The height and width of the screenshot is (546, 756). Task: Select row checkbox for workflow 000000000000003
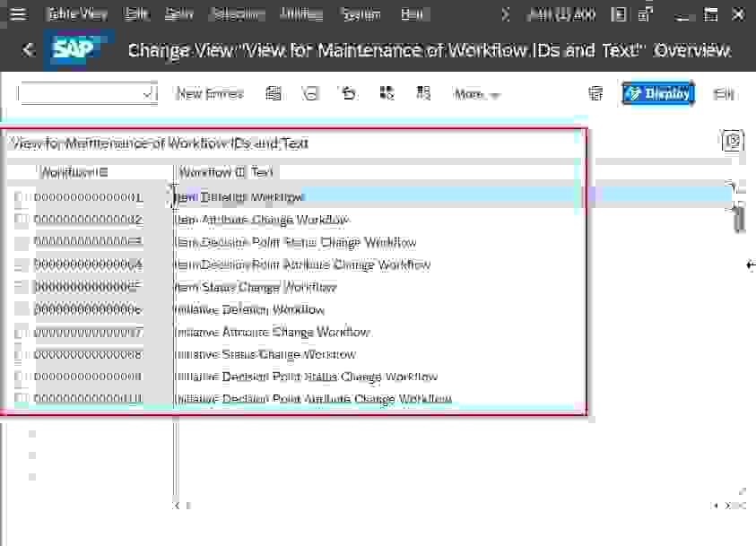21,242
